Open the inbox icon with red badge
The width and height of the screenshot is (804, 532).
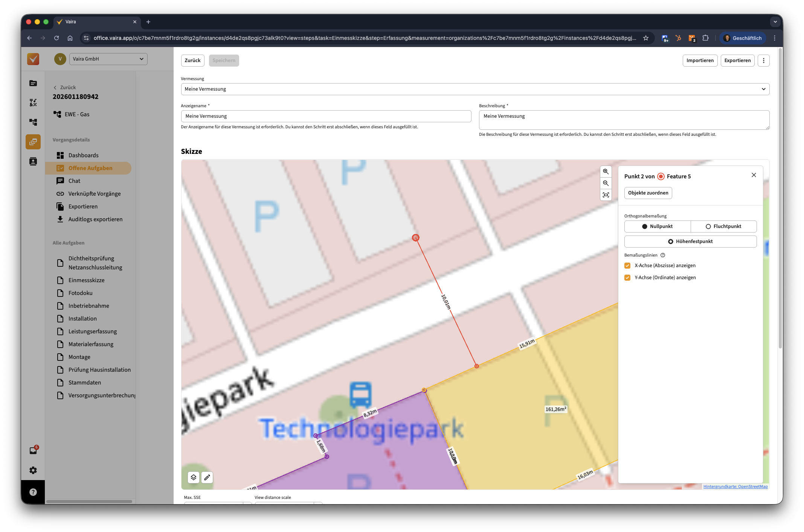tap(33, 451)
